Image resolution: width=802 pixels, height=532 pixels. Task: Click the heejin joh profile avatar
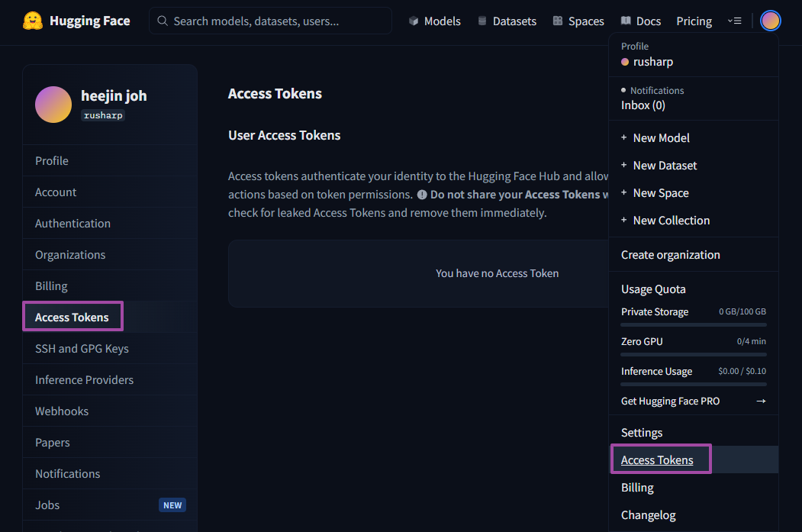point(53,105)
